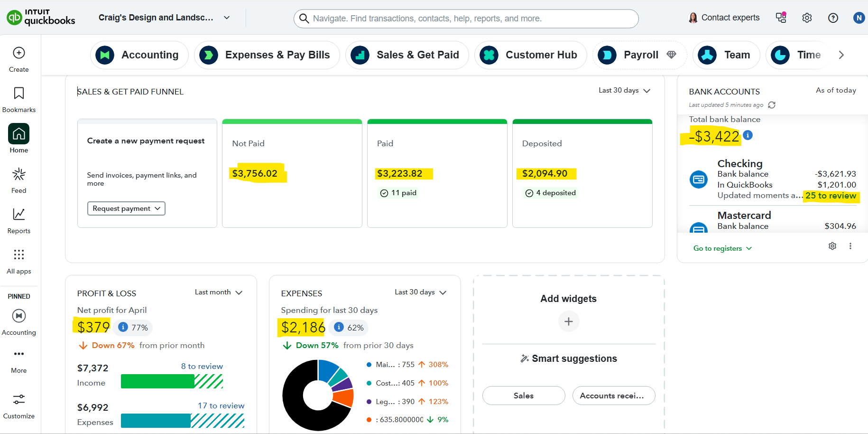Open the funnel Last 30 days dropdown
868x434 pixels.
(624, 90)
